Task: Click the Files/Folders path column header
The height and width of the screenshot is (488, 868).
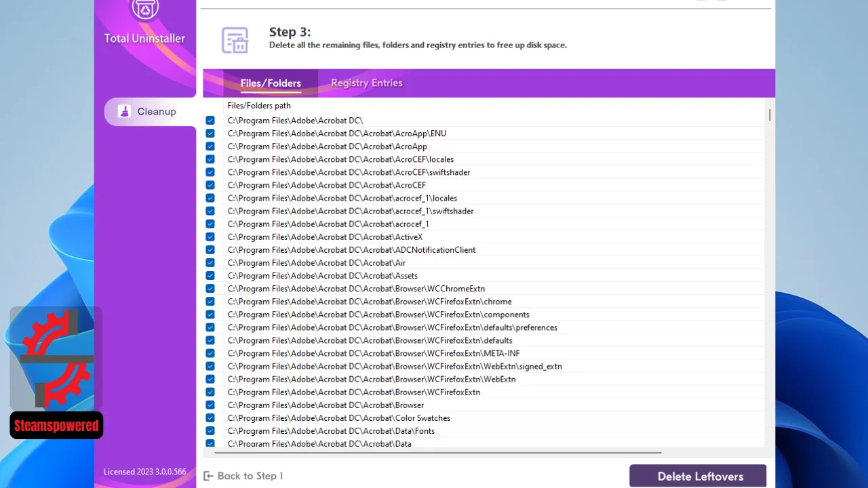Action: click(259, 106)
